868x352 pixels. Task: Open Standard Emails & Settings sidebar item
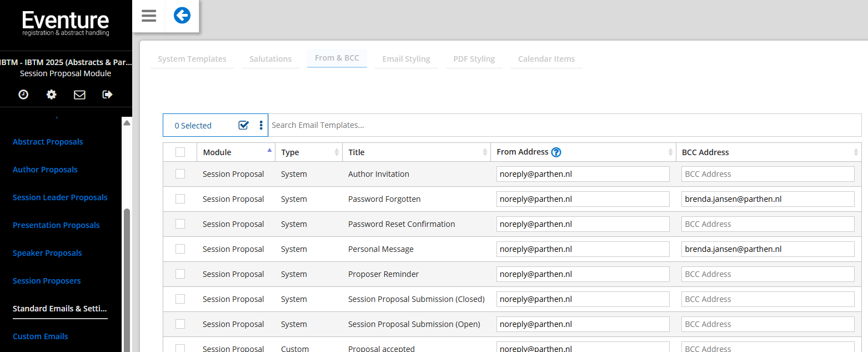(x=60, y=309)
